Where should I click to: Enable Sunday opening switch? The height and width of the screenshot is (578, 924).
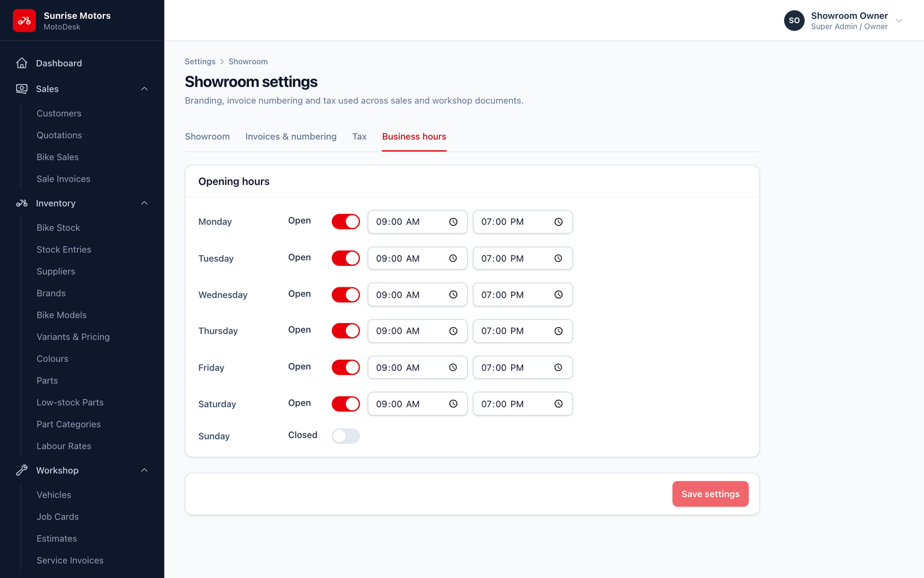346,436
